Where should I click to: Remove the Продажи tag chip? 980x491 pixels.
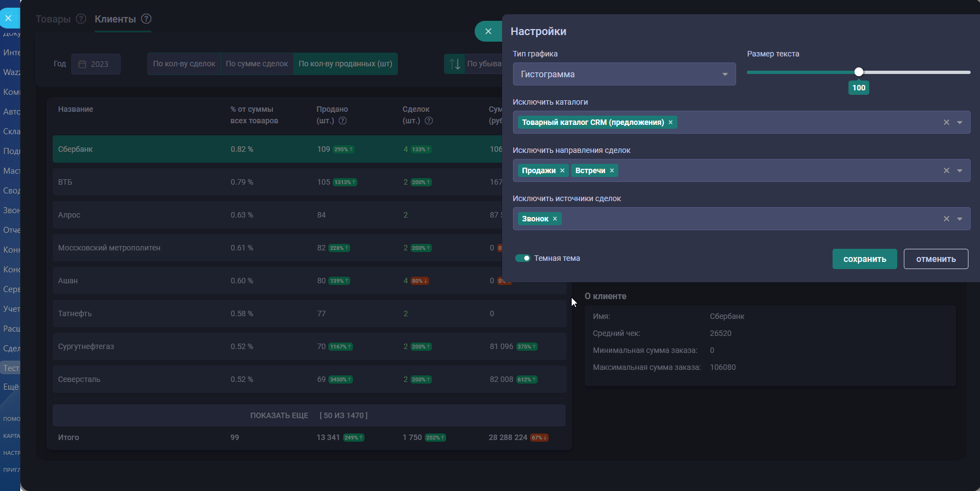point(562,170)
